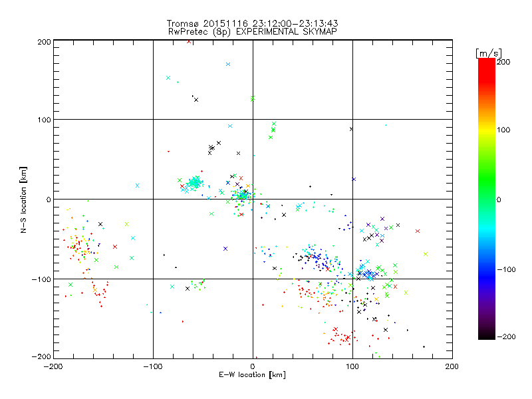Click the colorbar tick label '0'
The width and height of the screenshot is (532, 399).
click(x=499, y=199)
